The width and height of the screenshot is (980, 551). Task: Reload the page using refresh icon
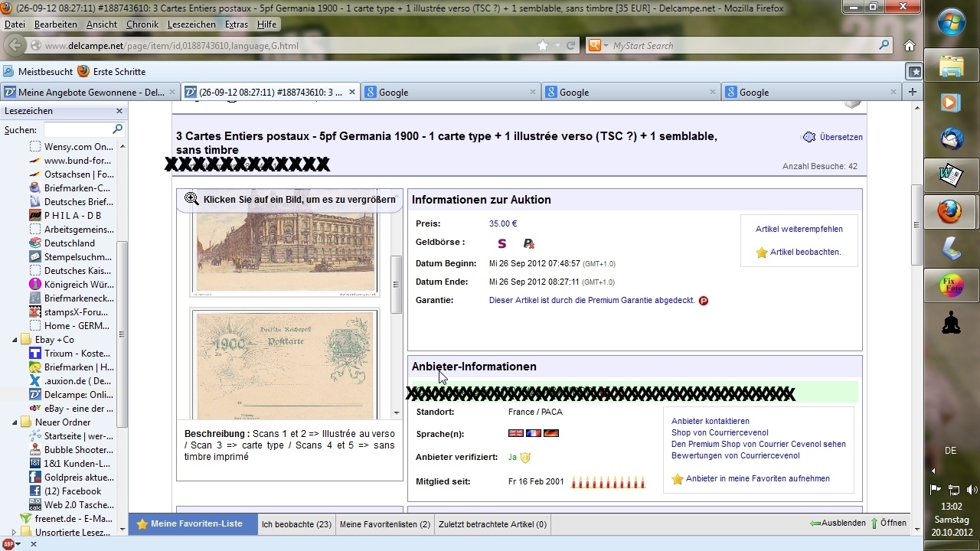point(570,46)
